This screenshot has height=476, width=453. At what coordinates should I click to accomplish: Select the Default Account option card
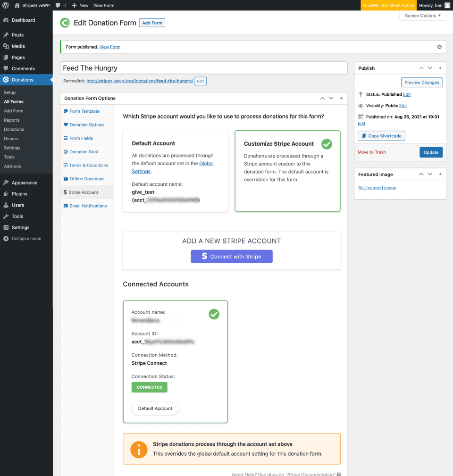tap(176, 171)
